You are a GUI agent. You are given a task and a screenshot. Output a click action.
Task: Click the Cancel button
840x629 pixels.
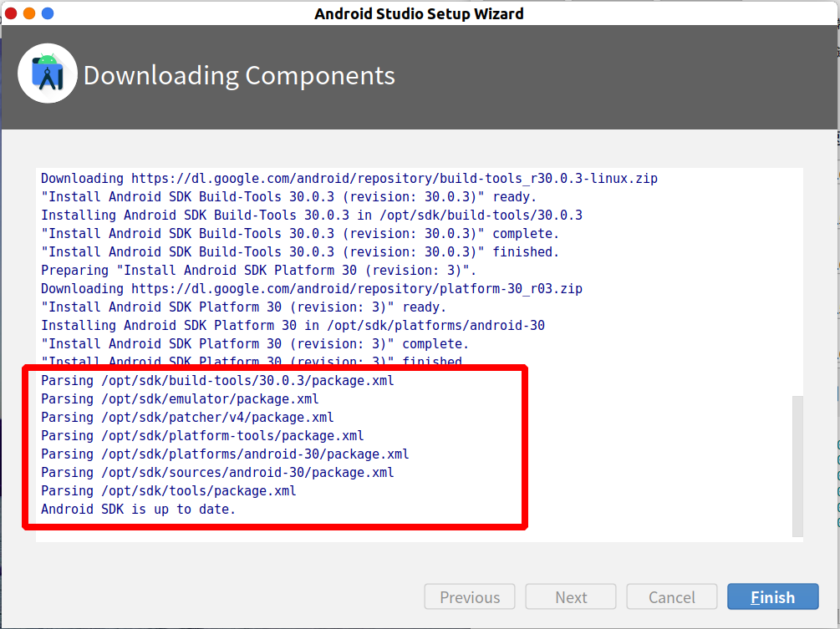(672, 596)
